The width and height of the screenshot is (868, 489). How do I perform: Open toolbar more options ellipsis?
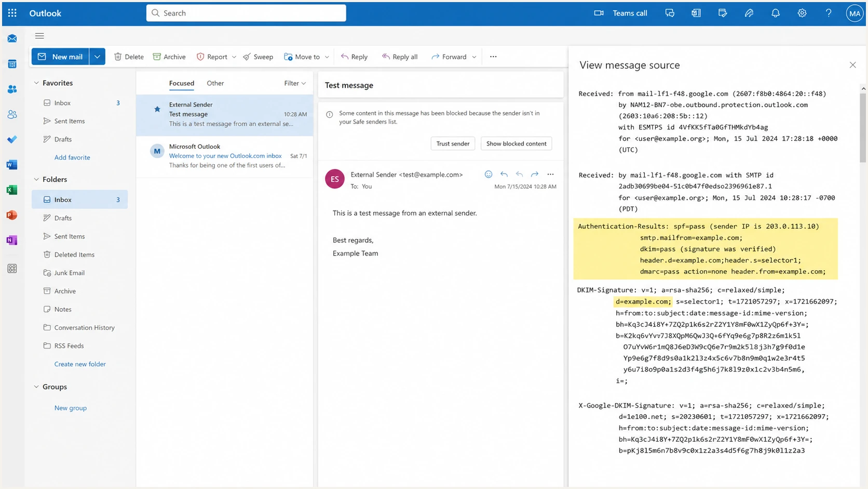pos(493,57)
